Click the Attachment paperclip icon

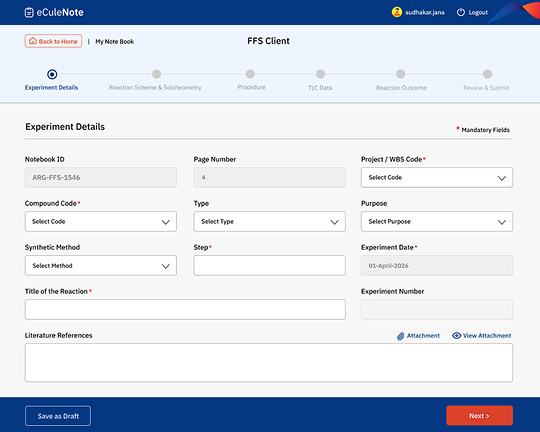400,336
